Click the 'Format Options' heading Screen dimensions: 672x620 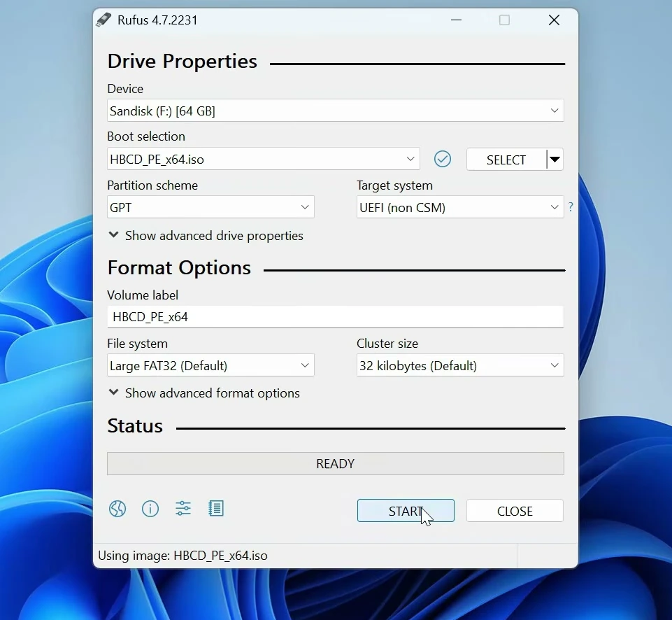(179, 268)
